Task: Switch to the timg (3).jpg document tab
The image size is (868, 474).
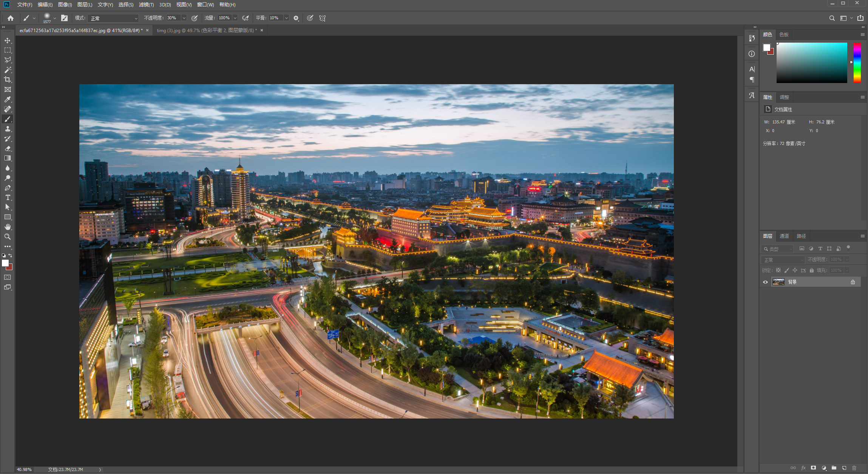Action: point(207,31)
